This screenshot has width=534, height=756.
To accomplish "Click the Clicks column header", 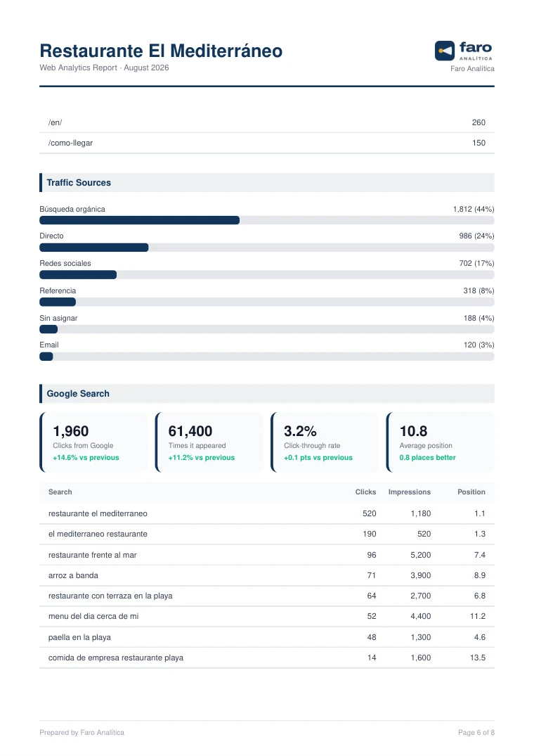I will pyautogui.click(x=365, y=492).
